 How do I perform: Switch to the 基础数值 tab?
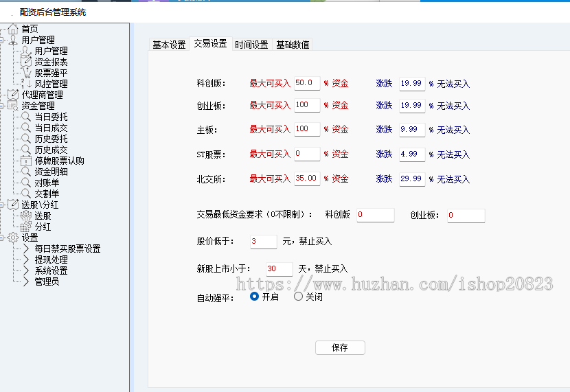click(293, 45)
